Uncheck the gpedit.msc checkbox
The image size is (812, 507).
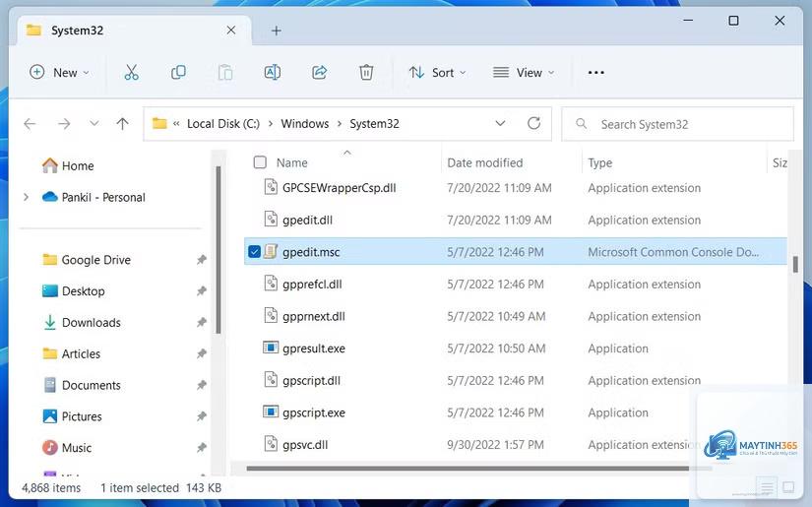[254, 252]
